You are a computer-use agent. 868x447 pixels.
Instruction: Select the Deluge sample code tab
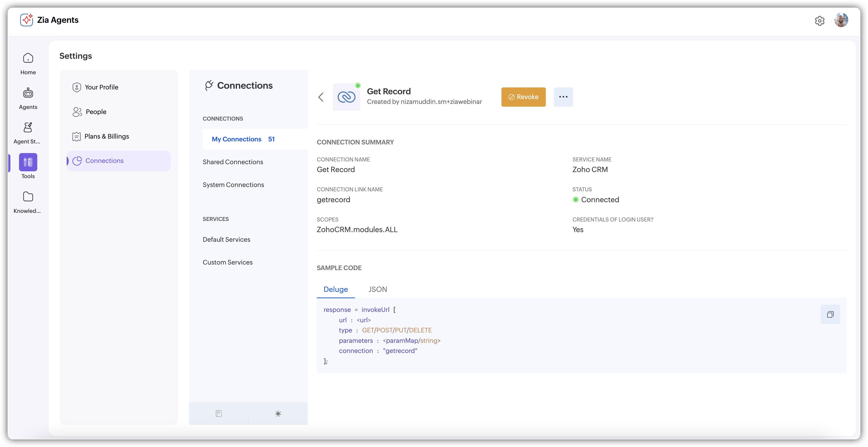[x=335, y=289]
